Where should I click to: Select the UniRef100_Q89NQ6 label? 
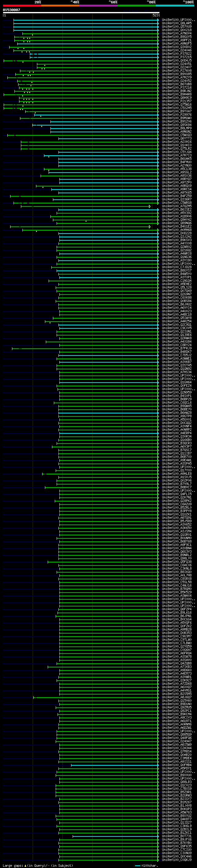[176, 223]
